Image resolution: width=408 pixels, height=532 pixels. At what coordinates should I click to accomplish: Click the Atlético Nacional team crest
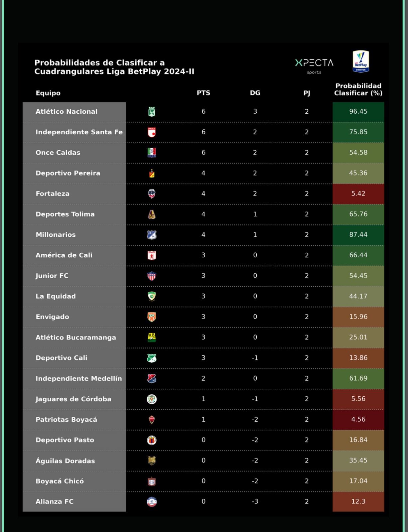coord(152,112)
